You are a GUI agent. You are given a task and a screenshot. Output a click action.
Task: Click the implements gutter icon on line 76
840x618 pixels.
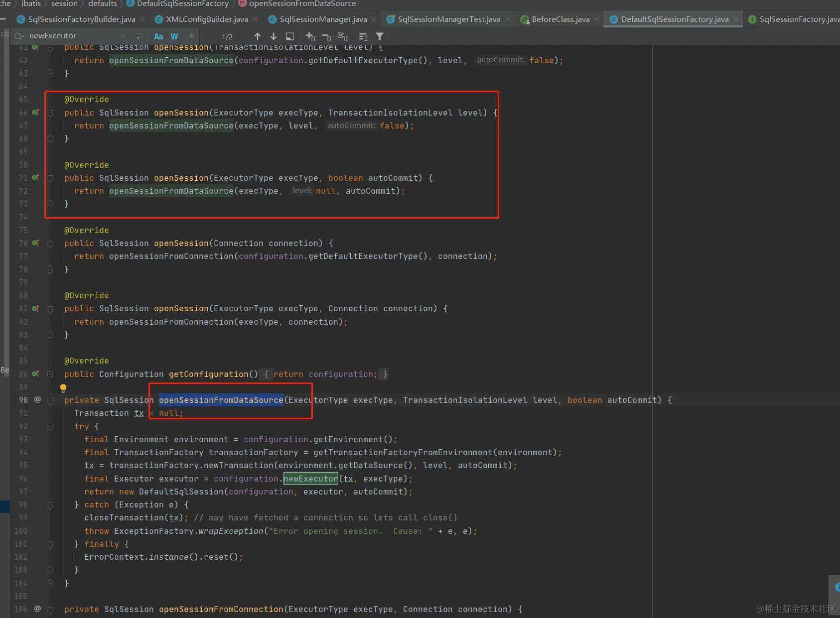[x=35, y=243]
